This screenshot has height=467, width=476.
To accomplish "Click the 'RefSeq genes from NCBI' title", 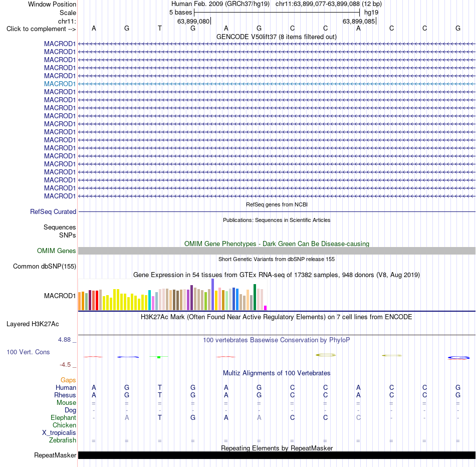I will (277, 204).
